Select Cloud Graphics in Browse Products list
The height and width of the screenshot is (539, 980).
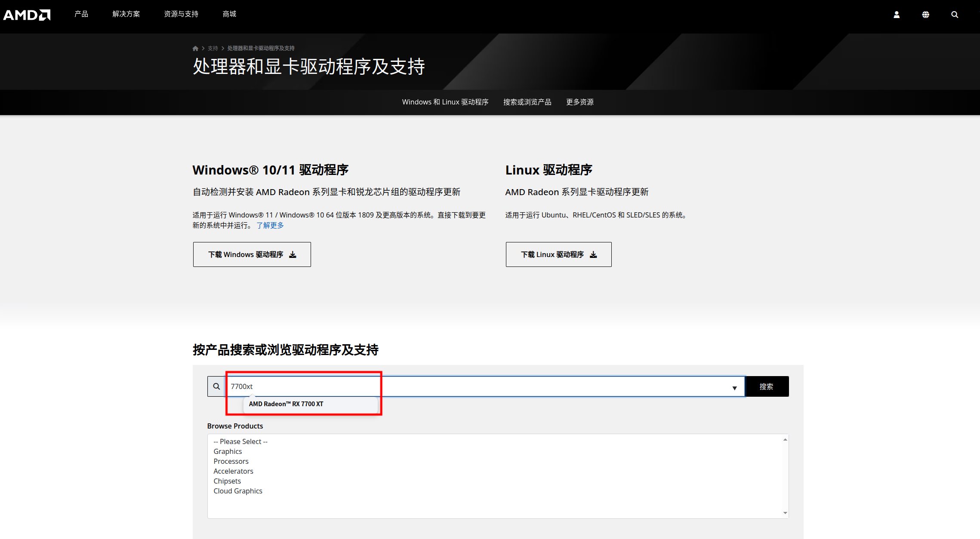[238, 491]
